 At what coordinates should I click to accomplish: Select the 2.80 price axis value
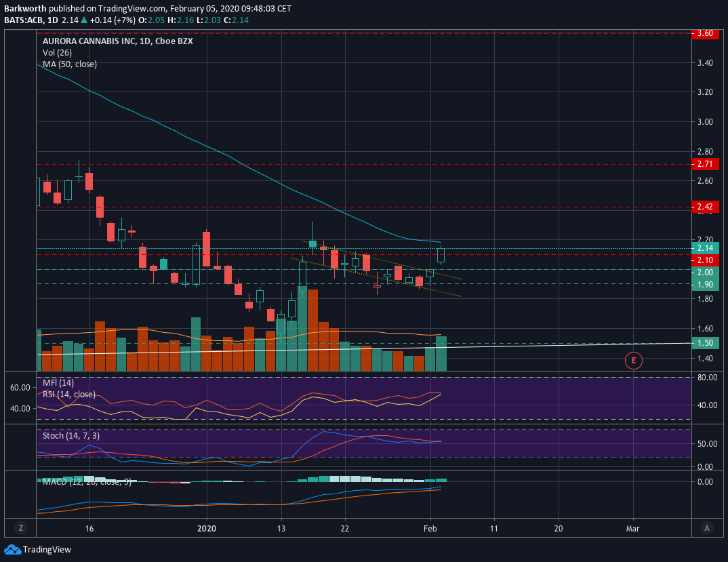tap(705, 151)
